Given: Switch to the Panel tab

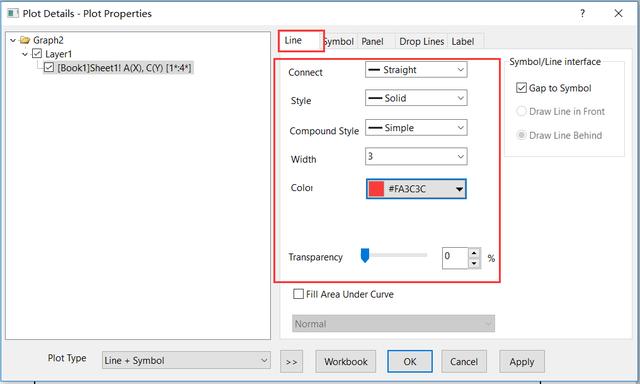Looking at the screenshot, I should [373, 42].
